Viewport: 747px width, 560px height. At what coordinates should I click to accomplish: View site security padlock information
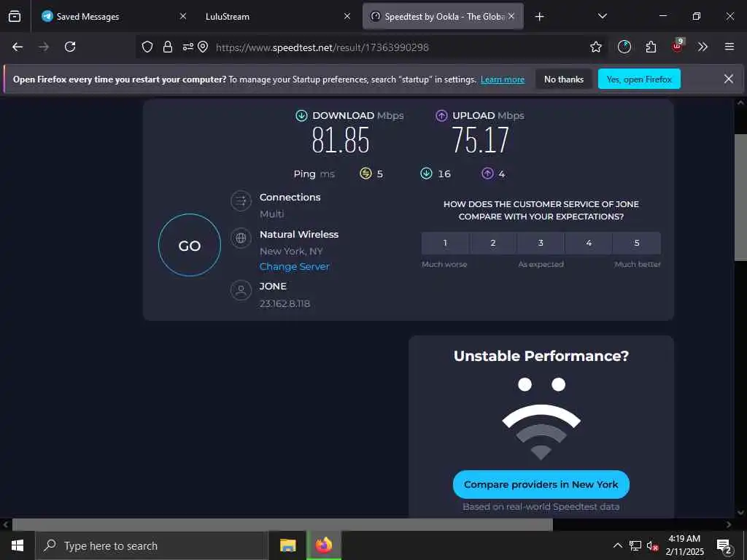coord(168,47)
